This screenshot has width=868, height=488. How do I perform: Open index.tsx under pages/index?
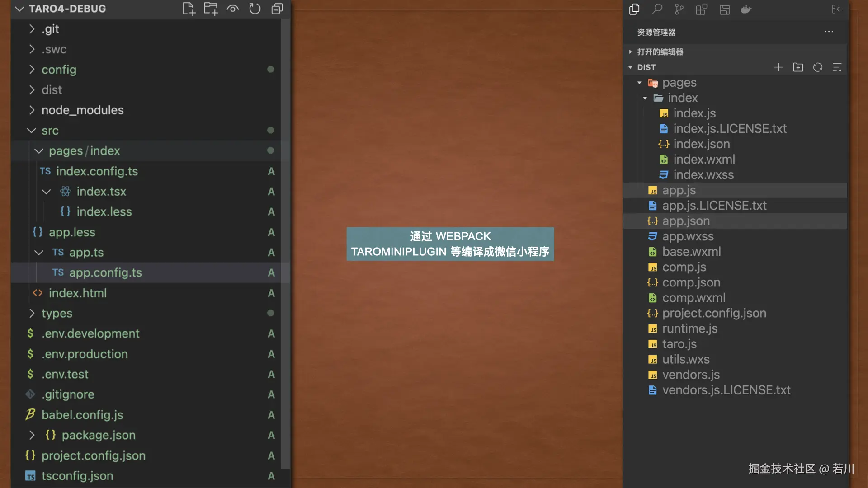[x=102, y=191]
